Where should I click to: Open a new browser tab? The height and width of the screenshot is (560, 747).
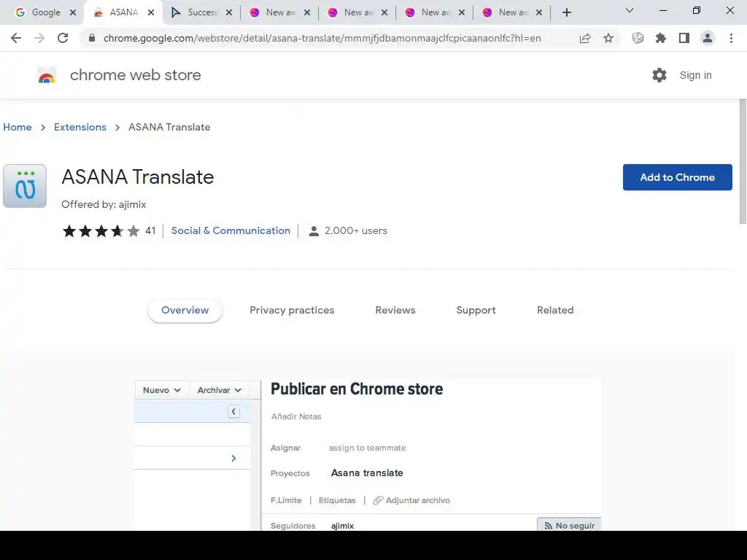pyautogui.click(x=566, y=12)
